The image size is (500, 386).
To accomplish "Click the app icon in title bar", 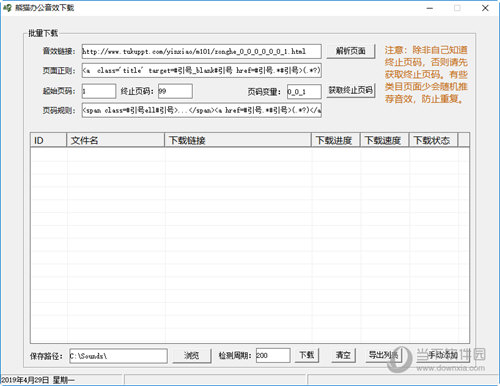I will (x=7, y=7).
